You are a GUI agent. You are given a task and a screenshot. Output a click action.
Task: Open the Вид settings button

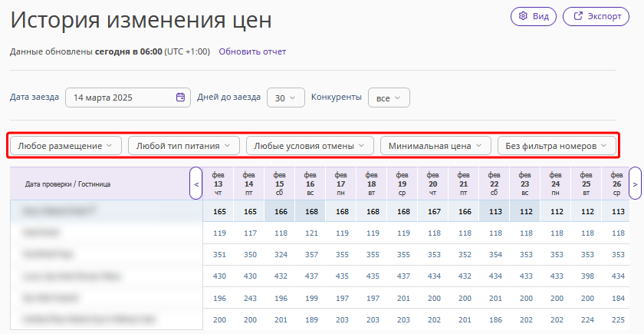pos(533,16)
